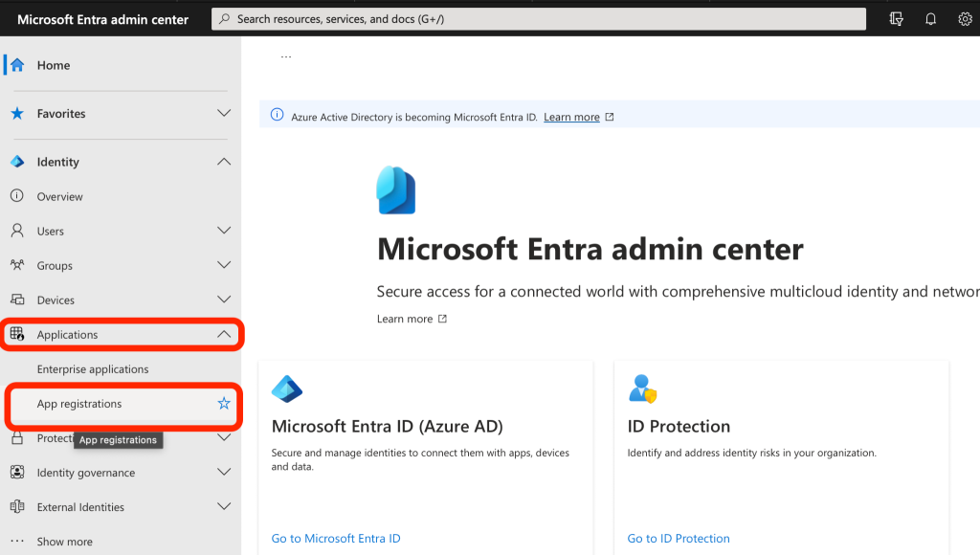Go to Microsoft Entra ID link
This screenshot has width=980, height=555.
tap(336, 538)
